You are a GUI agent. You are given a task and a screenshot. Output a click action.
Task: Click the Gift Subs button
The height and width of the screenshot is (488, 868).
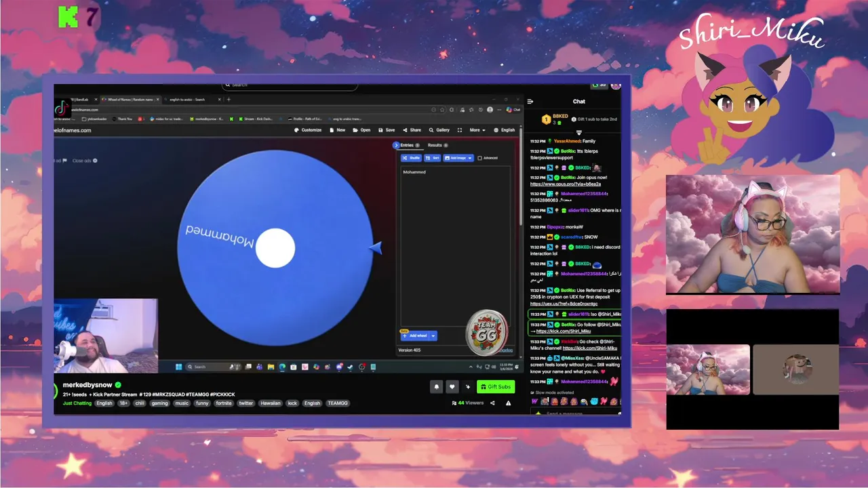(496, 387)
